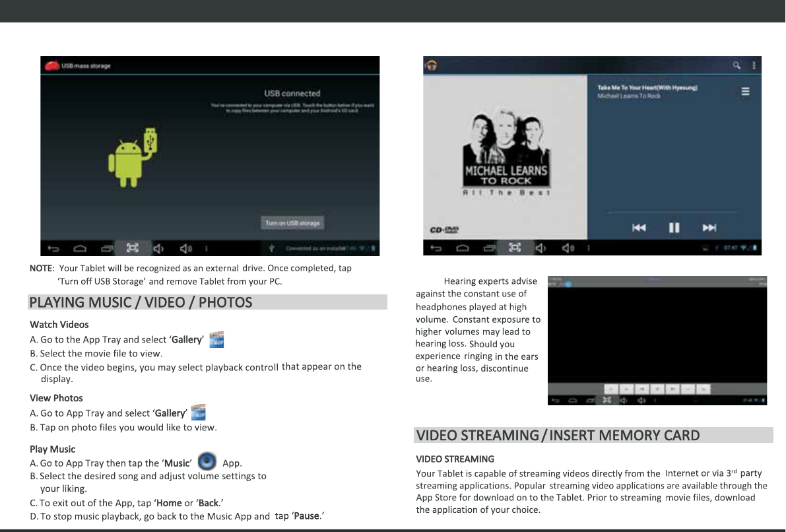Viewport: 786px width, 532px height.
Task: Tap the next-track button in video player controls
Action: click(672, 389)
